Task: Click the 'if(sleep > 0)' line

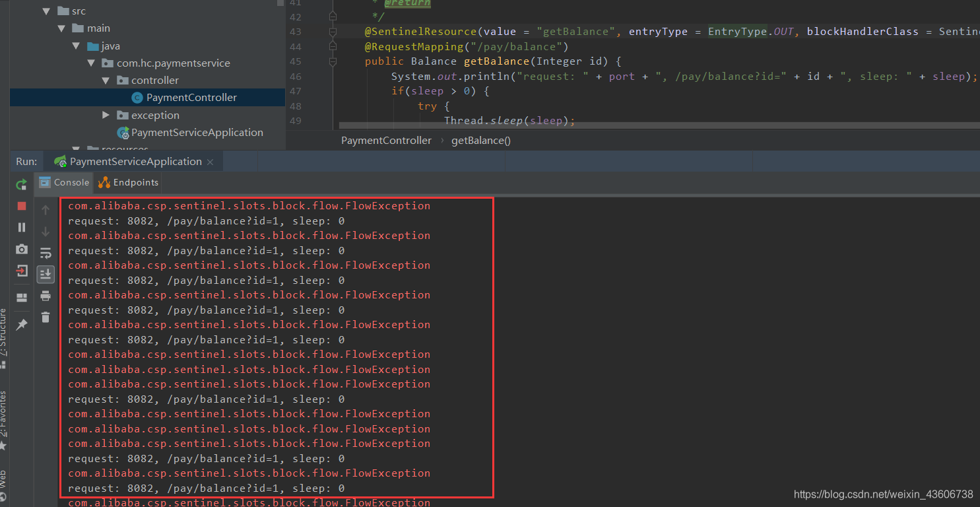Action: pos(440,91)
